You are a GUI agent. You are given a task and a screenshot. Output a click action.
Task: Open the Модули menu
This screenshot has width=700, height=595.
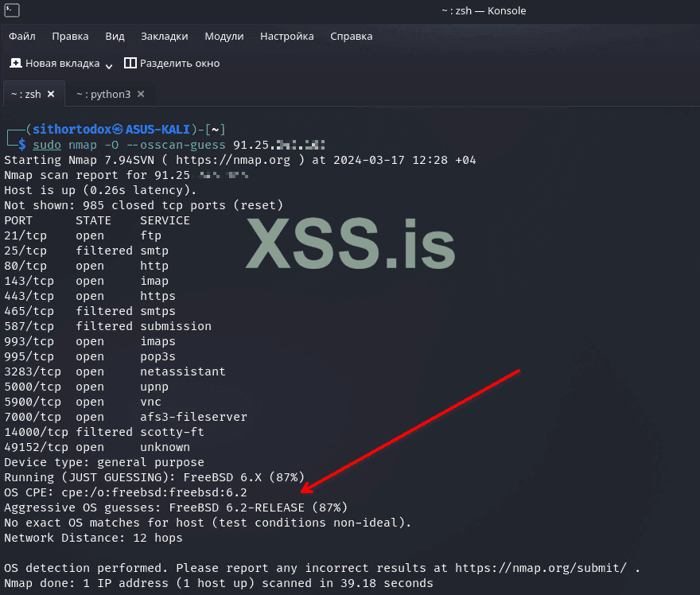pos(224,36)
